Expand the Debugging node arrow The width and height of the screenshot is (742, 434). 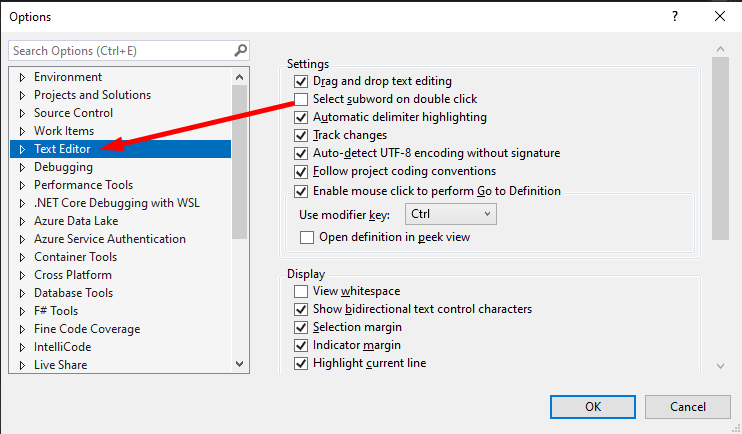coord(22,167)
